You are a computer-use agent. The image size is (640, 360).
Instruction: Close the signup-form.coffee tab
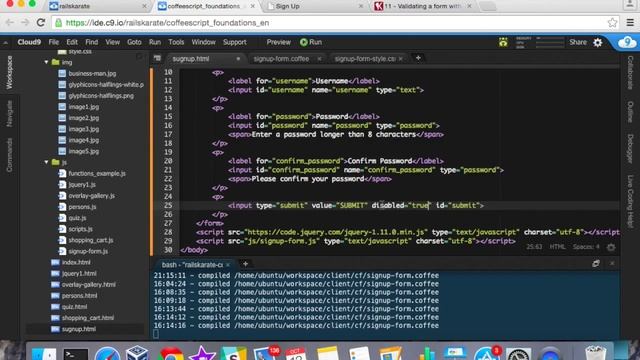coord(319,59)
